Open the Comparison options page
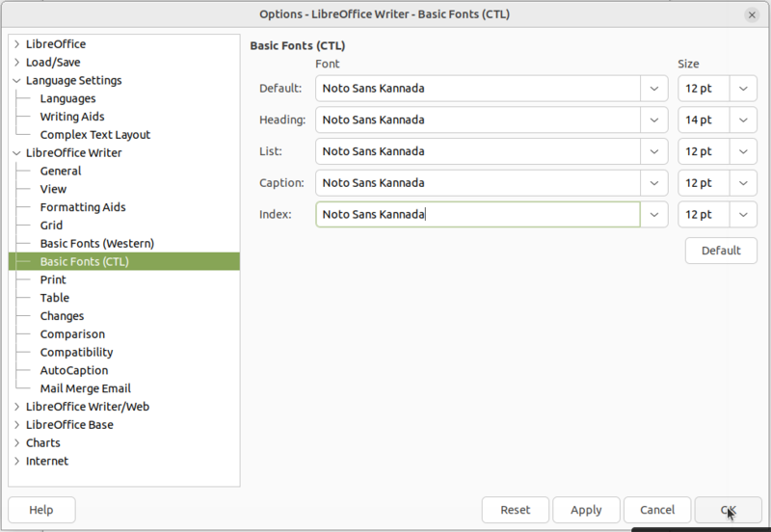This screenshot has height=532, width=771. [72, 334]
